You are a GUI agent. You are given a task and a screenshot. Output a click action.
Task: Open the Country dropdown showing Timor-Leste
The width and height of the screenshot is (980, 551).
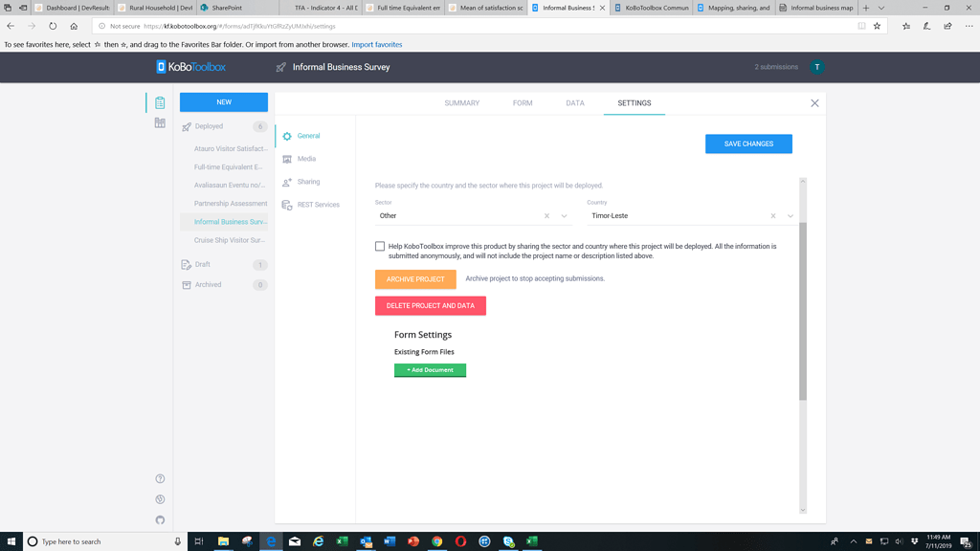(x=790, y=216)
